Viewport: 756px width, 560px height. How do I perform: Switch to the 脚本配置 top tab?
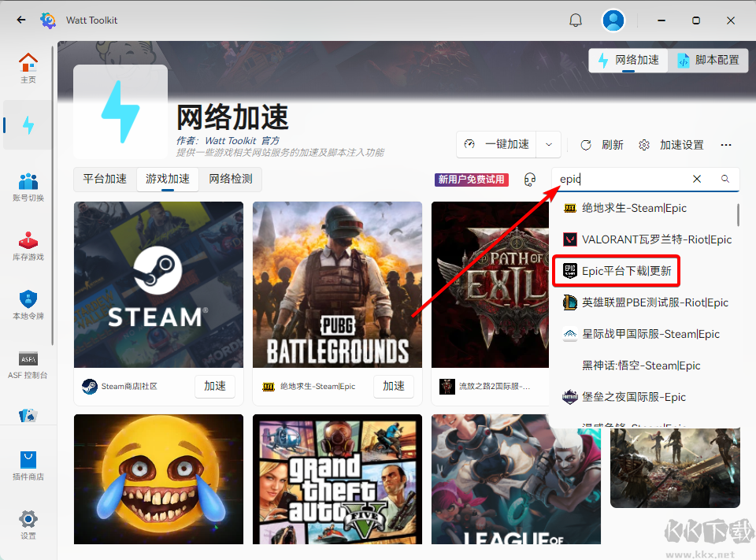[x=708, y=61]
